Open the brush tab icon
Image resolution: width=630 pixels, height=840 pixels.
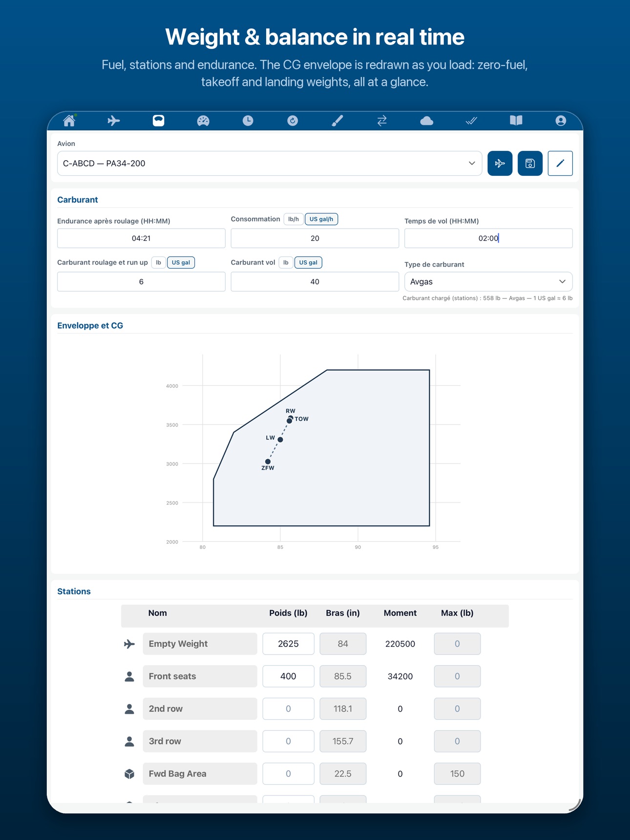(x=337, y=121)
